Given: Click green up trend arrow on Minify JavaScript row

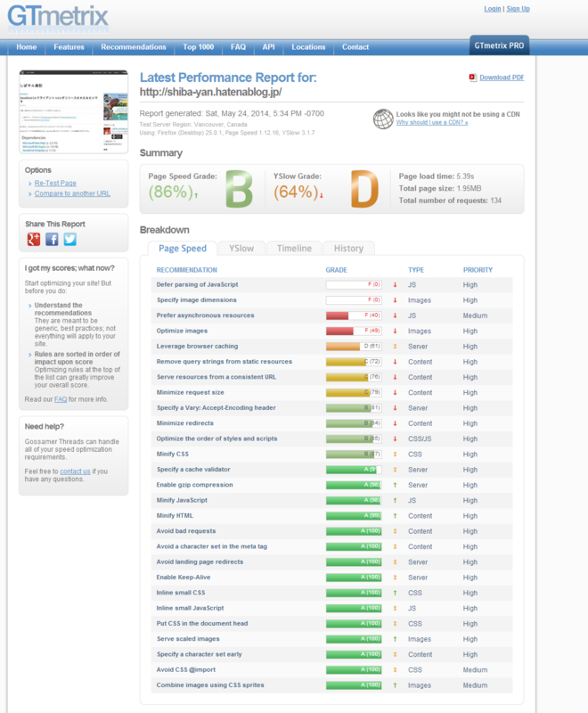Looking at the screenshot, I should click(x=395, y=500).
